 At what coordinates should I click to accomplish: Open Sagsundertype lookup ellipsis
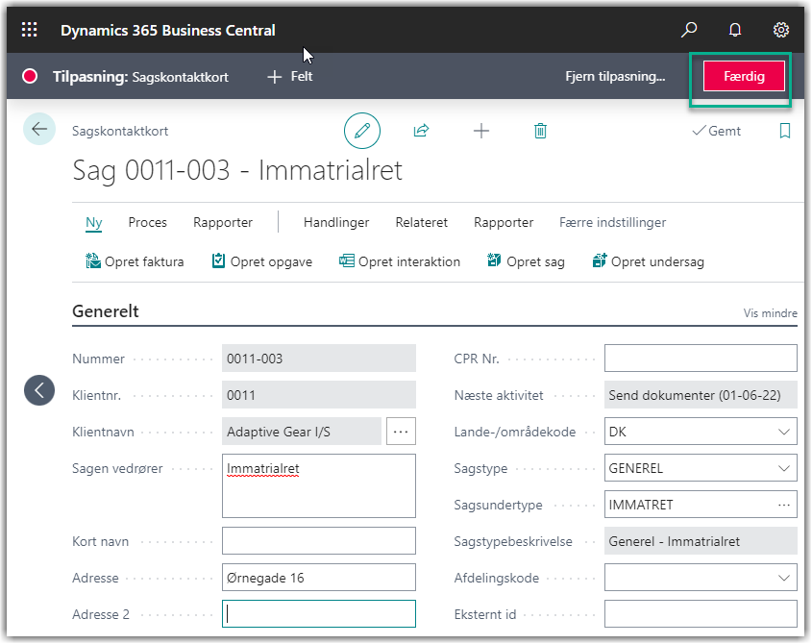(784, 506)
